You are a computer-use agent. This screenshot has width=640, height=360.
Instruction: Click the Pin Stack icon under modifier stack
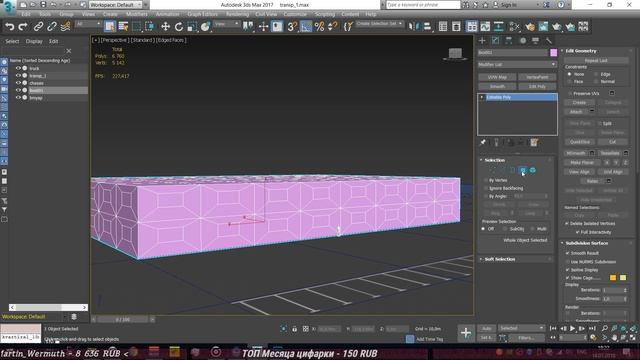[483, 142]
